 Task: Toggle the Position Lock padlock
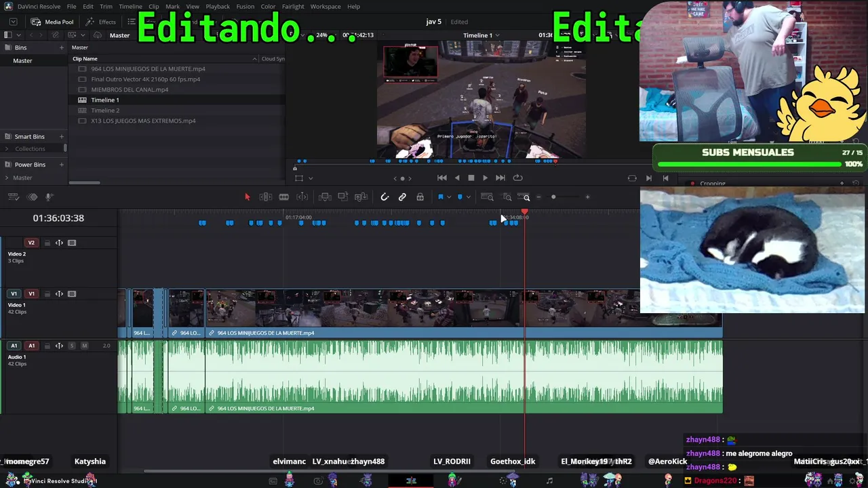(420, 197)
